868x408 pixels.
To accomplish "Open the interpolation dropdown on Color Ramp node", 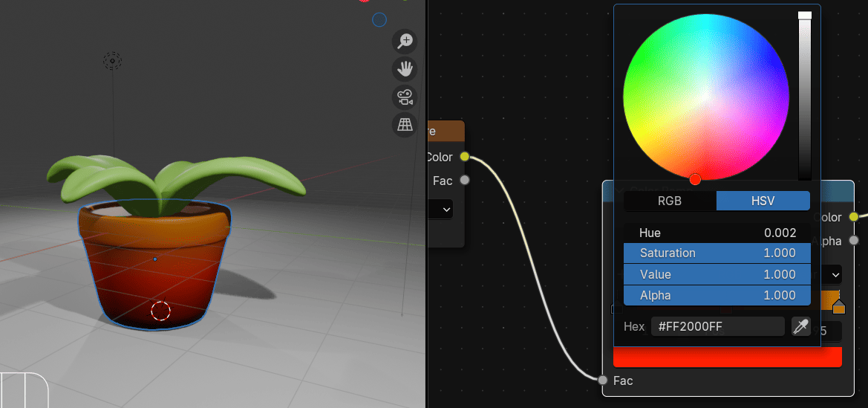I will pos(834,274).
